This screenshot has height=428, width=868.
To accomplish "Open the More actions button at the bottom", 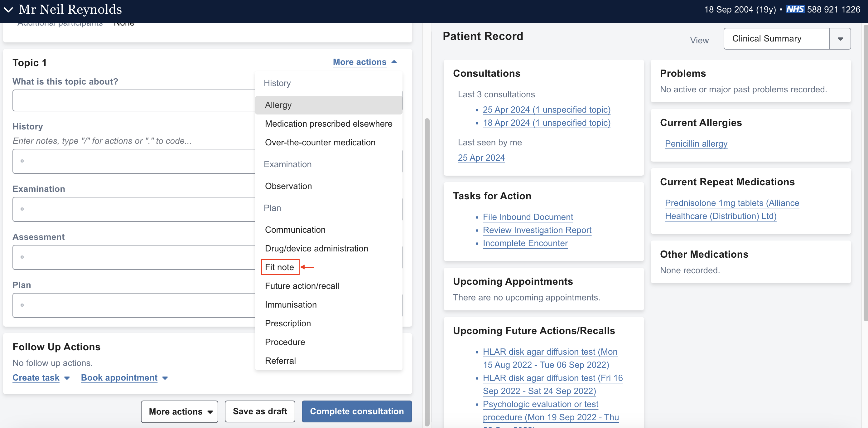I will 179,411.
